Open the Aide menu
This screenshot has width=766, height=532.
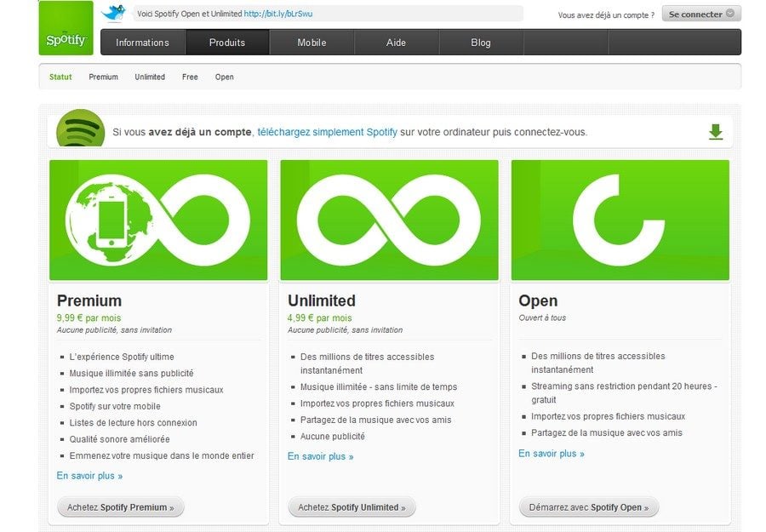pos(396,43)
